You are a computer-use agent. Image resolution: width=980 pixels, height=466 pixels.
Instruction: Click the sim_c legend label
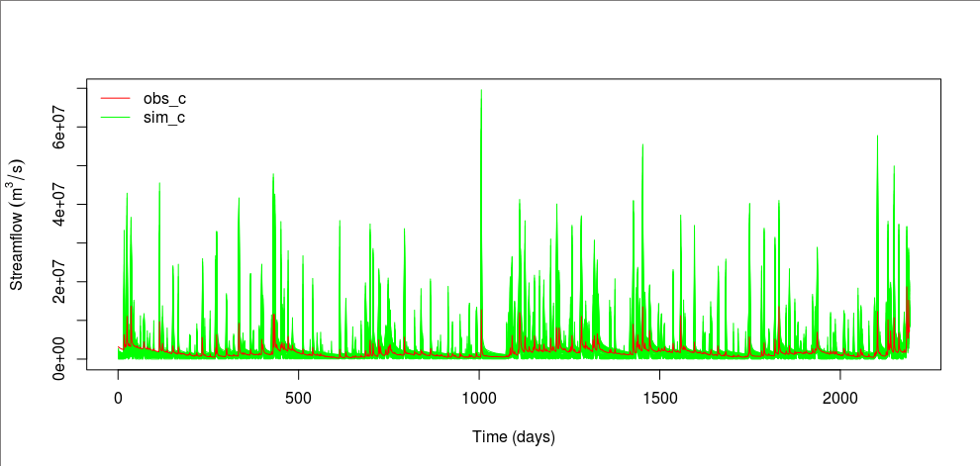point(164,118)
